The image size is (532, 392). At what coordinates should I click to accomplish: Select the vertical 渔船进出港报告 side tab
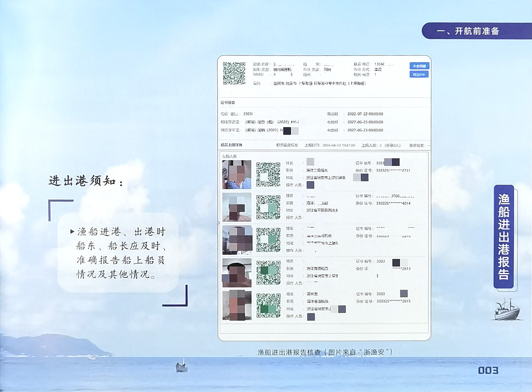point(503,236)
